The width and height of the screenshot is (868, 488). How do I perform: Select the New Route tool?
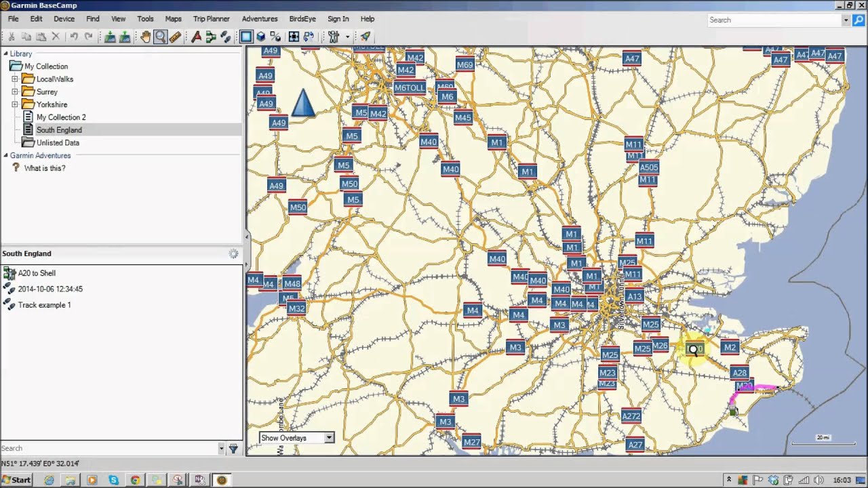tap(211, 37)
